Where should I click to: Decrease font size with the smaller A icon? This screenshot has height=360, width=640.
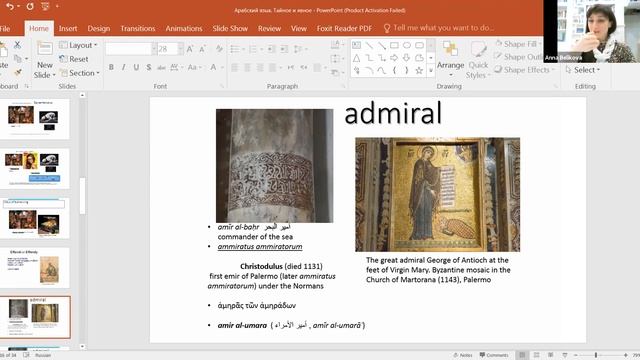tap(202, 49)
